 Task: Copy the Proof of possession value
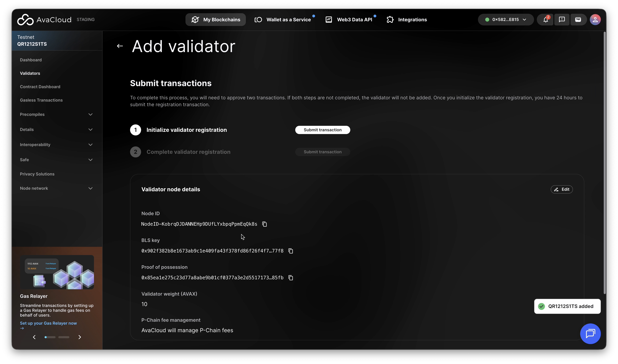291,278
